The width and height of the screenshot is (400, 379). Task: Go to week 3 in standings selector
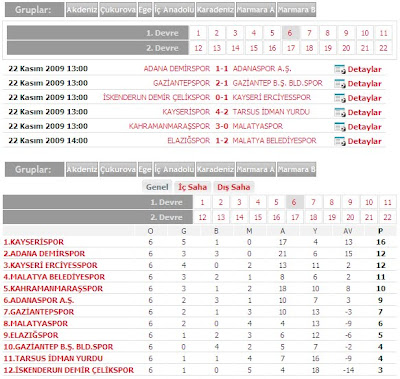(239, 202)
